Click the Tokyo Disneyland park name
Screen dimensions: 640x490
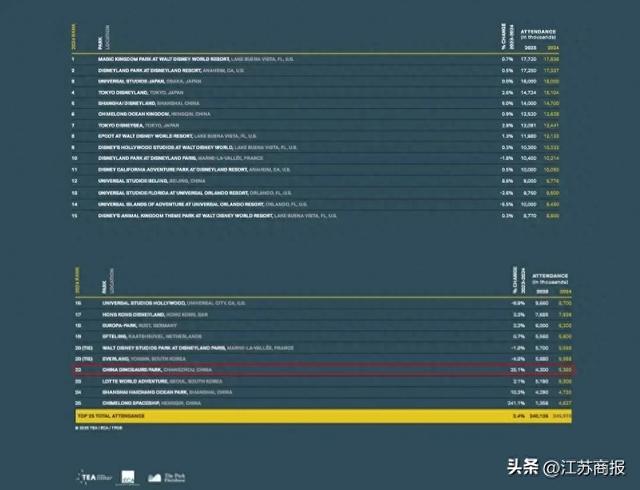[123, 93]
